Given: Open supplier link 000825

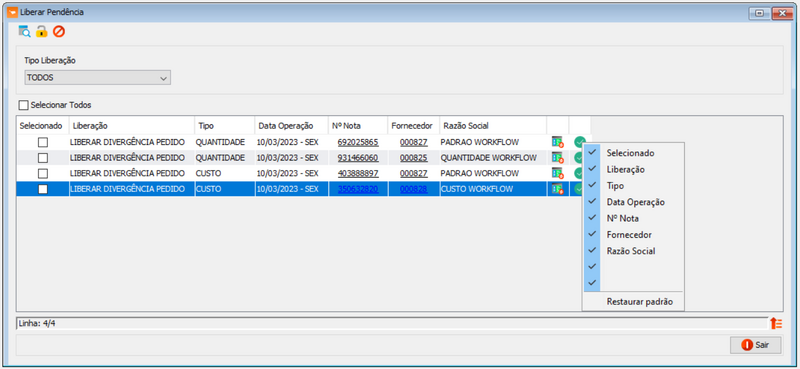Looking at the screenshot, I should pyautogui.click(x=413, y=158).
